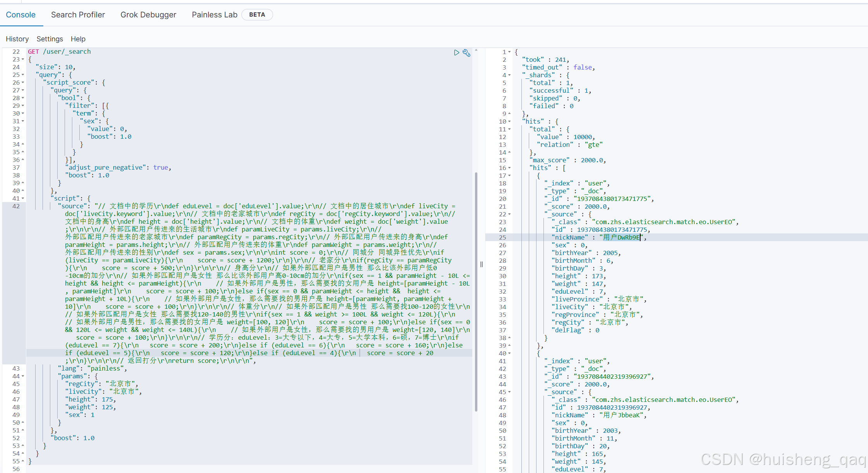Click the nickName value in the response
This screenshot has width=868, height=473.
622,237
